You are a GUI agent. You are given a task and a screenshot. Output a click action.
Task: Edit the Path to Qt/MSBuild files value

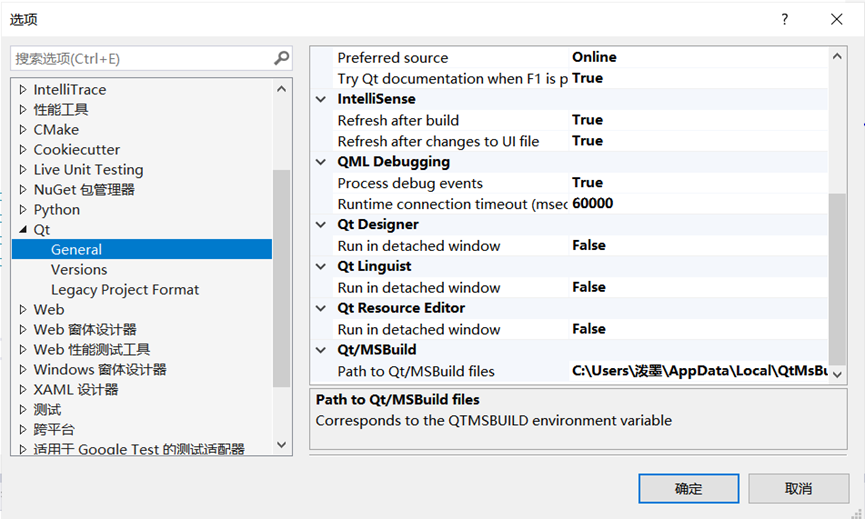coord(698,371)
